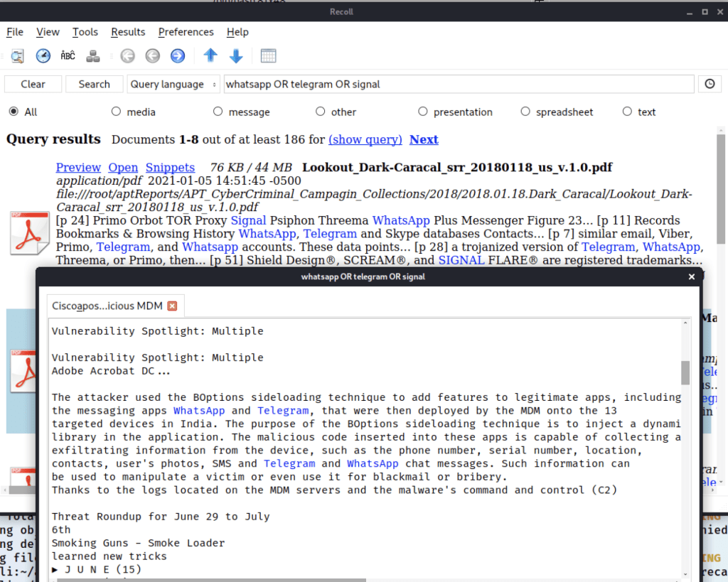
Task: Close the Cisco malicious MDM preview tab
Action: pos(172,306)
